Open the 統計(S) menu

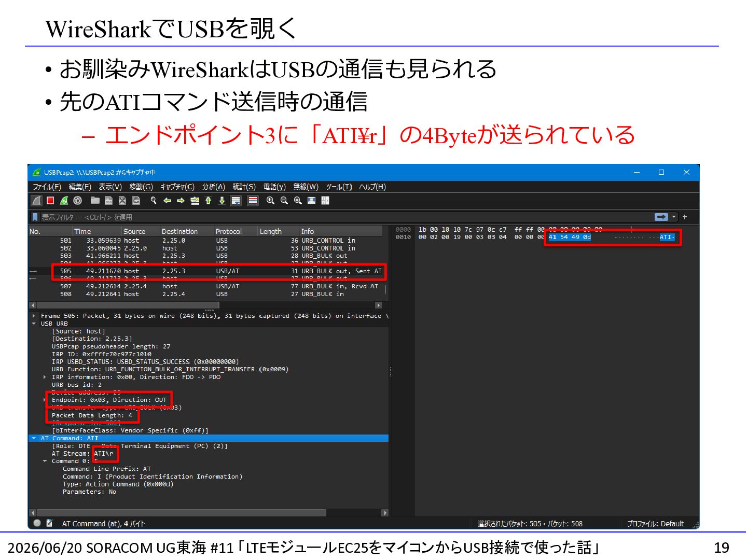[244, 187]
